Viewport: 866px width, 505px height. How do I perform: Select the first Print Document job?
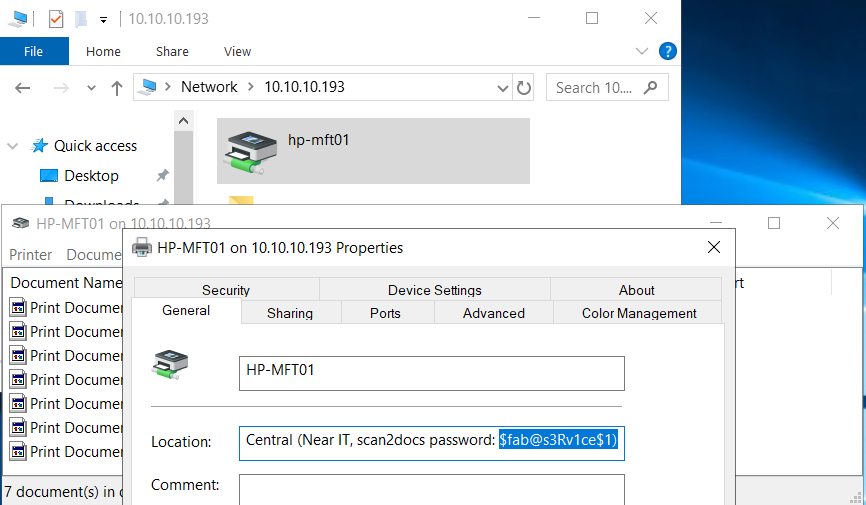[66, 308]
